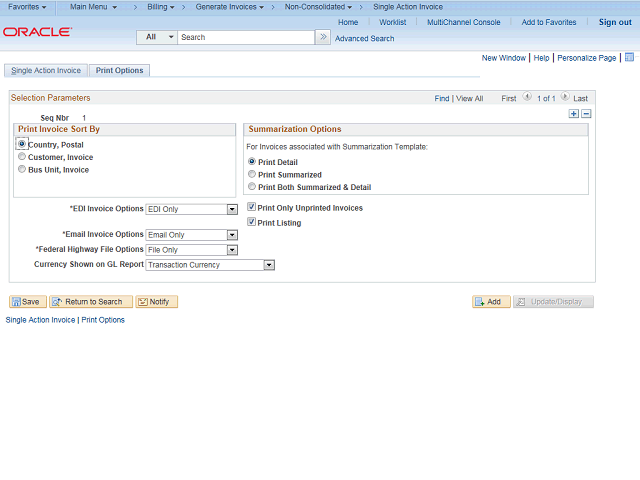Select the Print Summarized radio button
This screenshot has width=640, height=480.
pyautogui.click(x=252, y=174)
